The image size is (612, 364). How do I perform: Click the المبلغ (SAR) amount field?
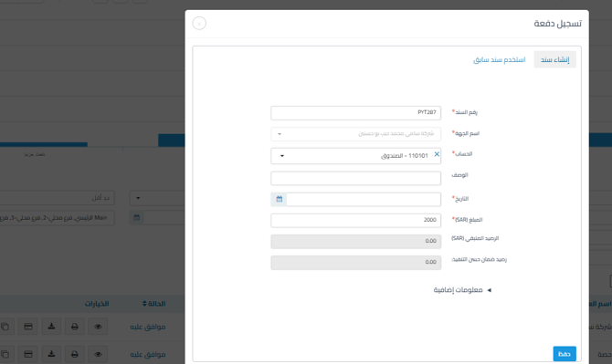point(355,220)
